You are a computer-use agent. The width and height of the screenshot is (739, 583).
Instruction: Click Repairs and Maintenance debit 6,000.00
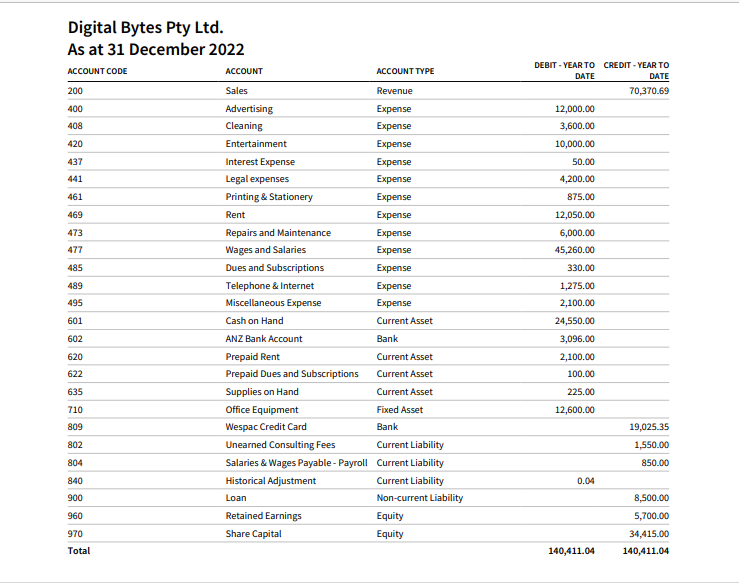point(577,233)
